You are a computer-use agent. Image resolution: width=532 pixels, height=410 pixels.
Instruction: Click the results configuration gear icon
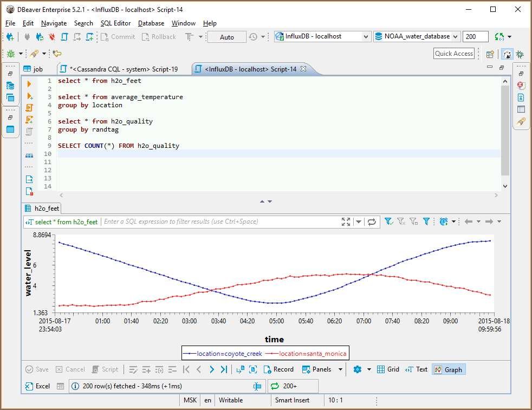click(357, 369)
